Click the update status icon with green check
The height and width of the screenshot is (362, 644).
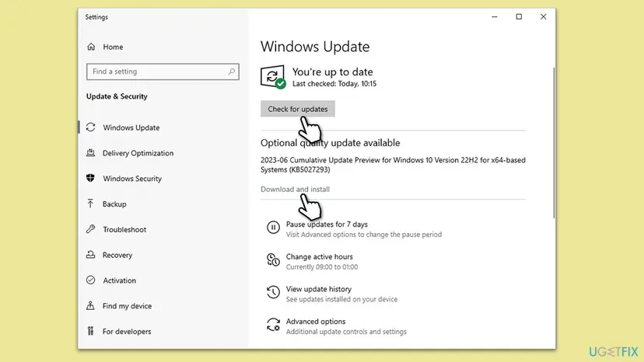point(273,77)
